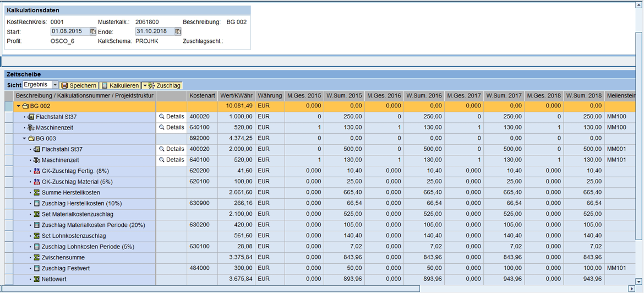Click material icon of Flachstahl St37 under BG 003

click(x=37, y=149)
